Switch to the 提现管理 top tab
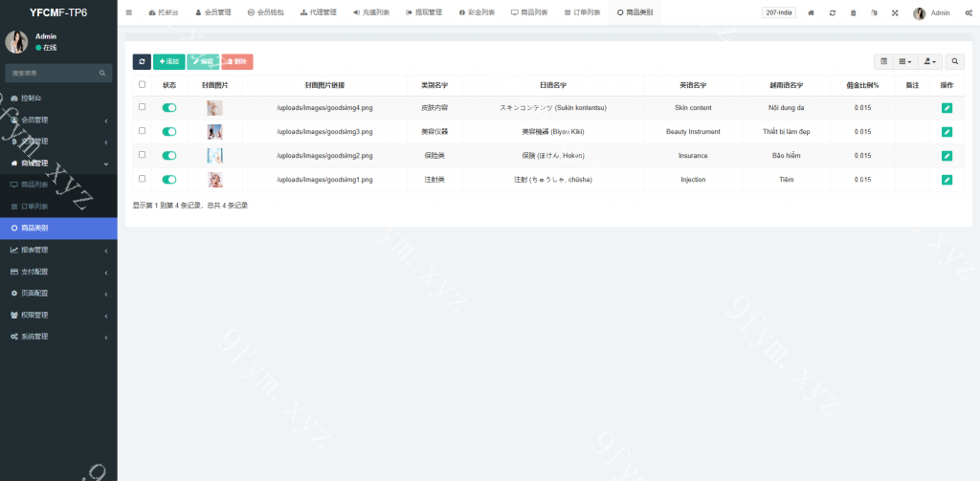This screenshot has width=980, height=481. coord(424,12)
